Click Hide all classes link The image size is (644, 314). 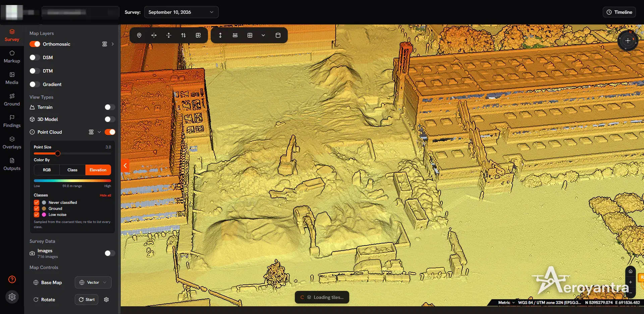pos(105,195)
